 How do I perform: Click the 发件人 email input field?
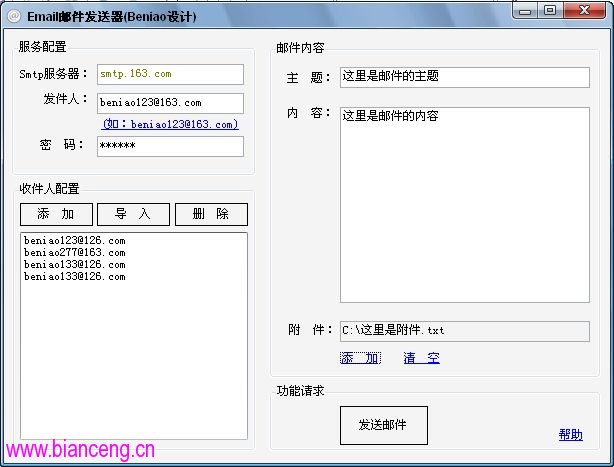170,103
